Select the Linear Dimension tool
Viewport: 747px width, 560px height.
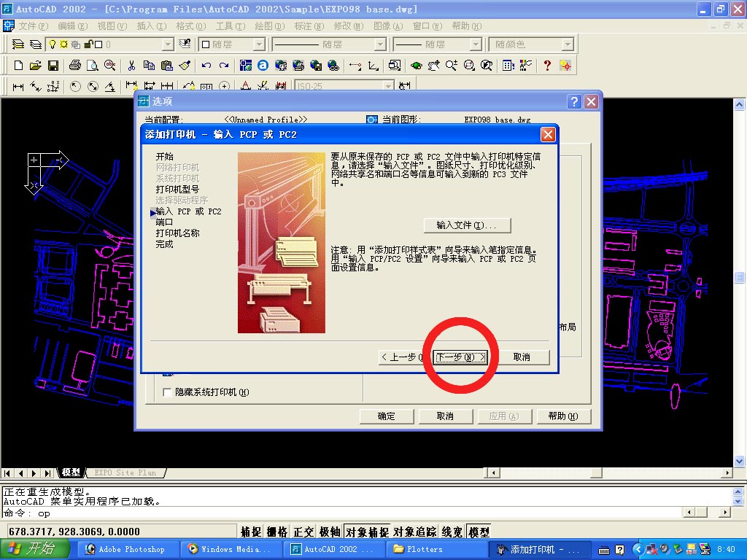[18, 87]
